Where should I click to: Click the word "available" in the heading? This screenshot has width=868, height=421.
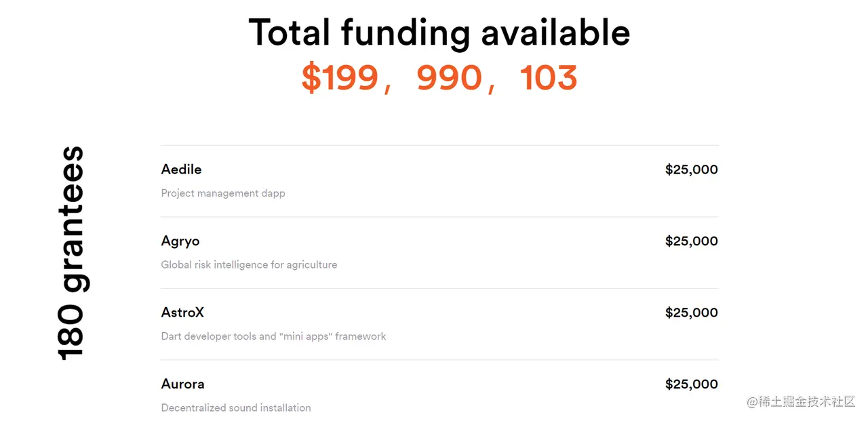(x=555, y=33)
